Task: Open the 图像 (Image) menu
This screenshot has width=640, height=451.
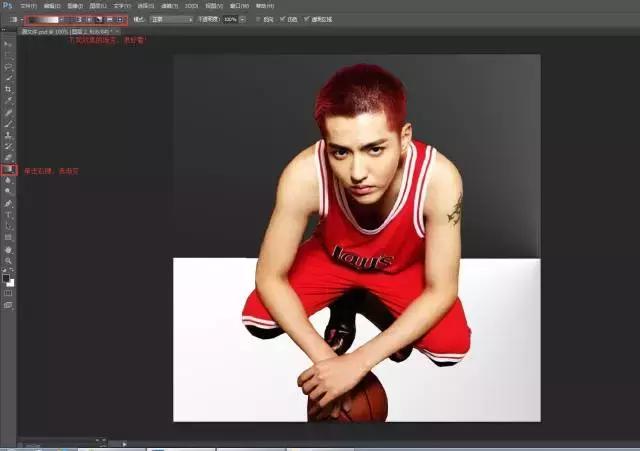Action: point(75,5)
